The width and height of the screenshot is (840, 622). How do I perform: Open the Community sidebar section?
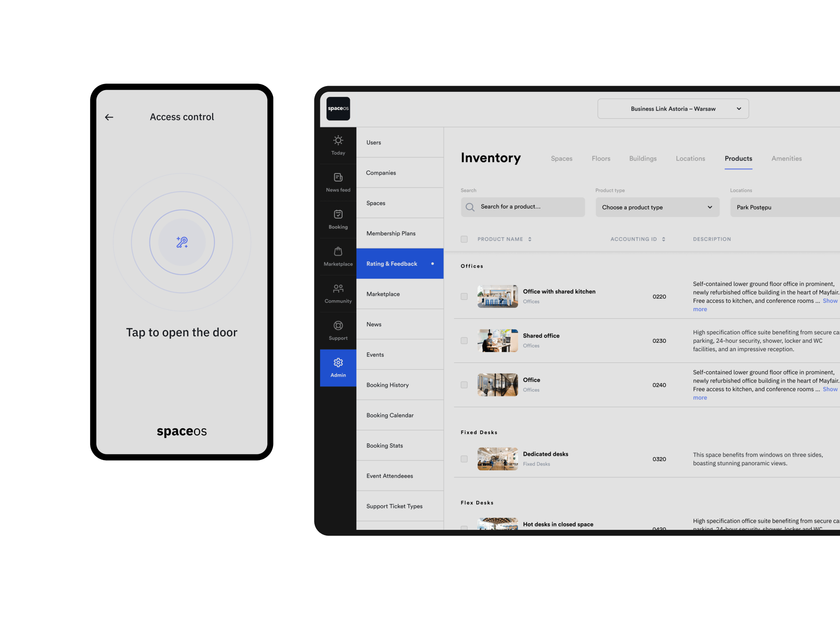point(338,294)
